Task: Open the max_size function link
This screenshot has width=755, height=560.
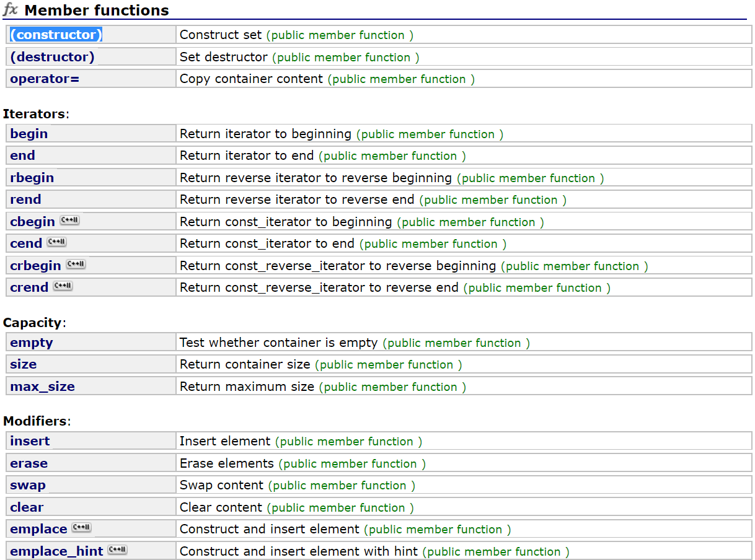Action: pyautogui.click(x=43, y=387)
